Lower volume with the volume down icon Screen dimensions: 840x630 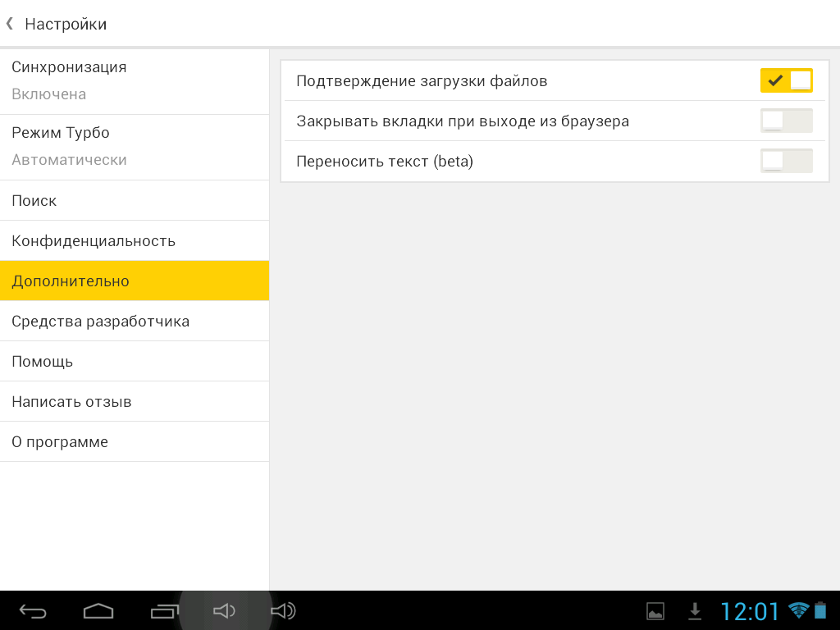click(224, 610)
